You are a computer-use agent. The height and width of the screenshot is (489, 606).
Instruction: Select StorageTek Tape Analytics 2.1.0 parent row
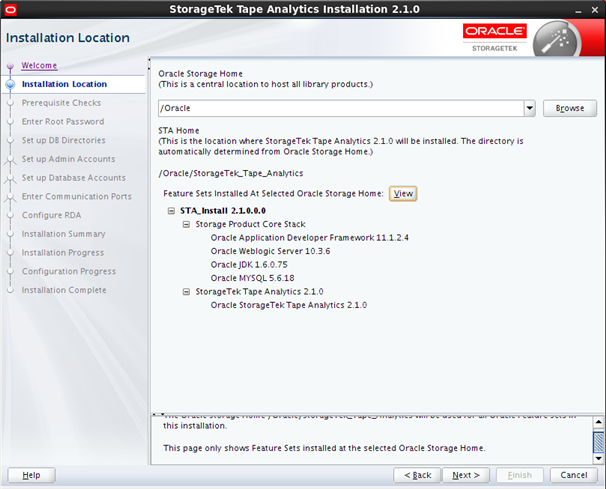pyautogui.click(x=259, y=291)
